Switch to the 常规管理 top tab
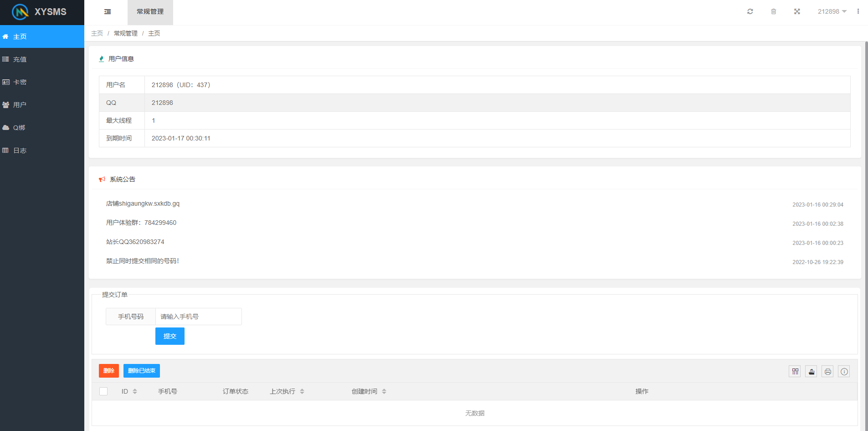This screenshot has height=431, width=868. click(x=150, y=12)
